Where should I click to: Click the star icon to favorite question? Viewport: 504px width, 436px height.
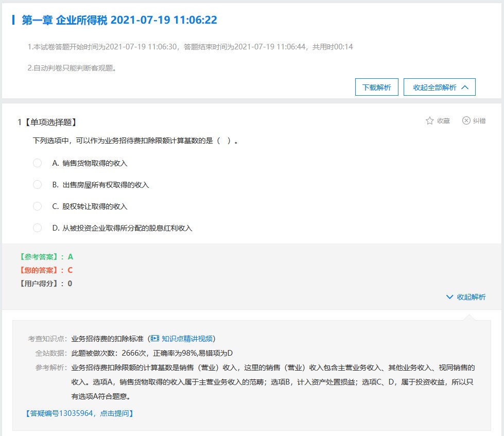(x=430, y=120)
